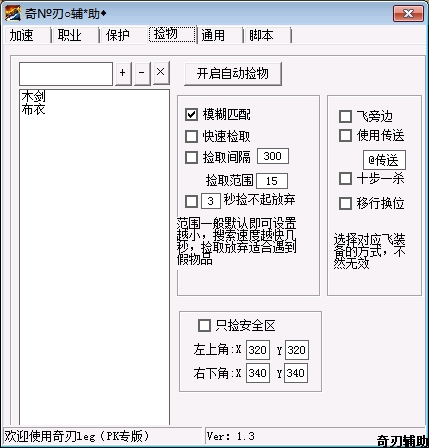
Task: Click the 捡取范围 input field
Action: point(272,181)
